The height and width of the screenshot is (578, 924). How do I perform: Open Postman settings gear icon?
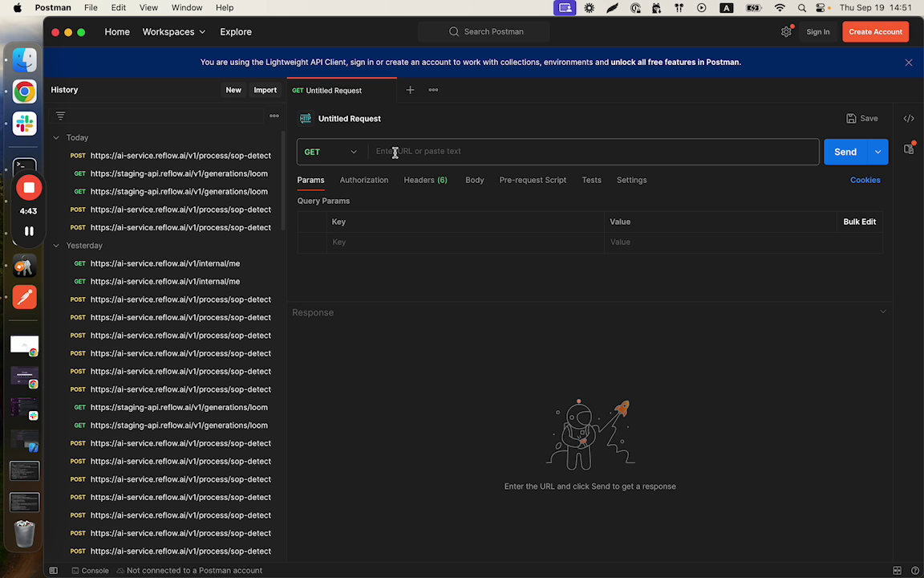[786, 32]
